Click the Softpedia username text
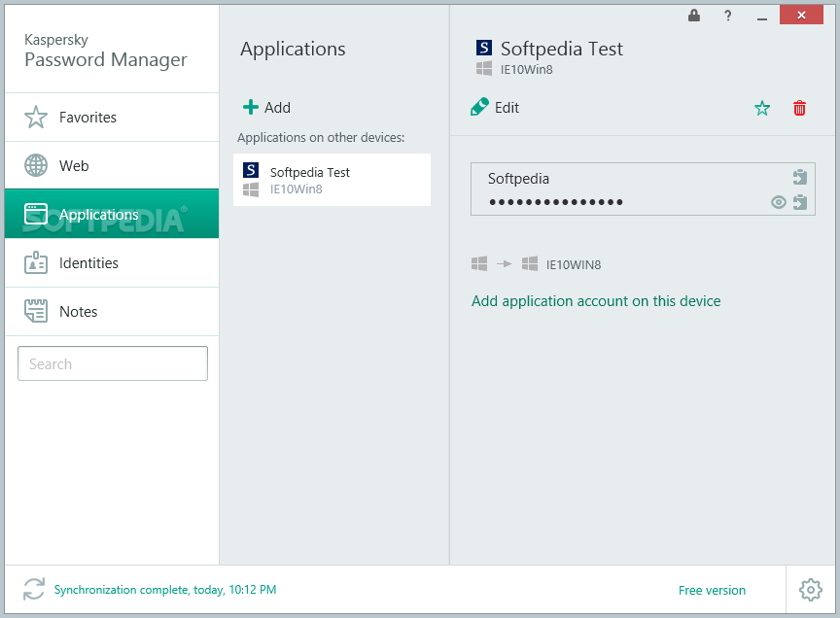840x618 pixels. [x=518, y=179]
